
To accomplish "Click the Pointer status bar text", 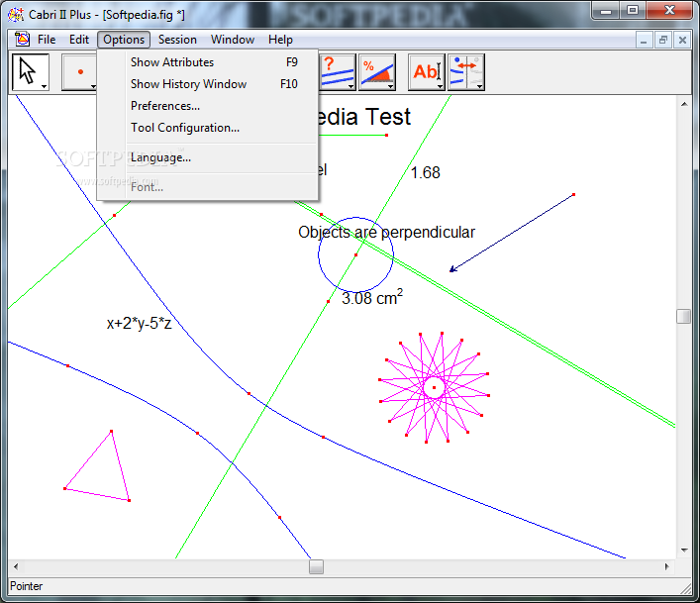I will (x=27, y=586).
